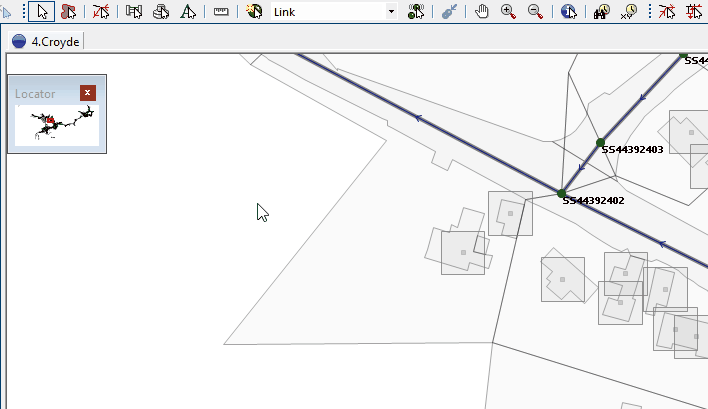Select the zoom in magnifier
Image resolution: width=708 pixels, height=409 pixels.
coord(508,12)
